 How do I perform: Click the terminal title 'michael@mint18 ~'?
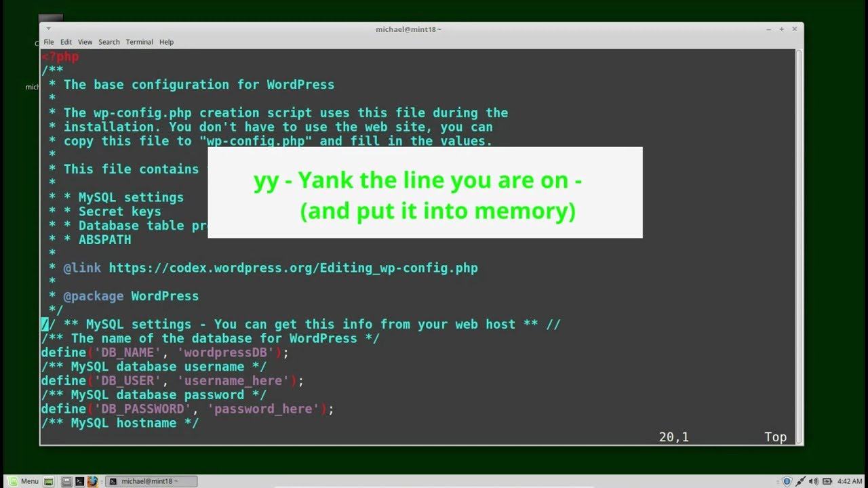(x=408, y=29)
